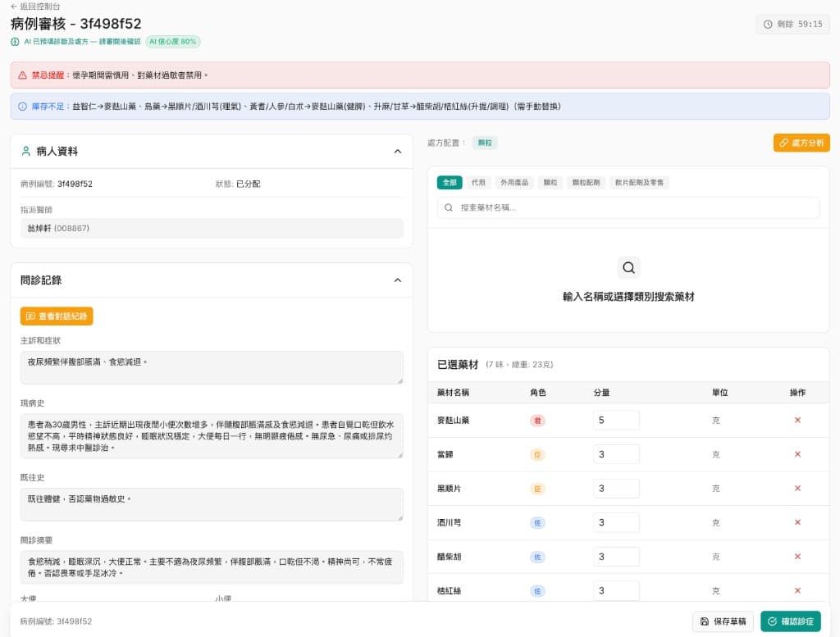Screen dimensions: 840x637
Task: Collapse the 問診記錄 section chevron
Action: [x=398, y=280]
